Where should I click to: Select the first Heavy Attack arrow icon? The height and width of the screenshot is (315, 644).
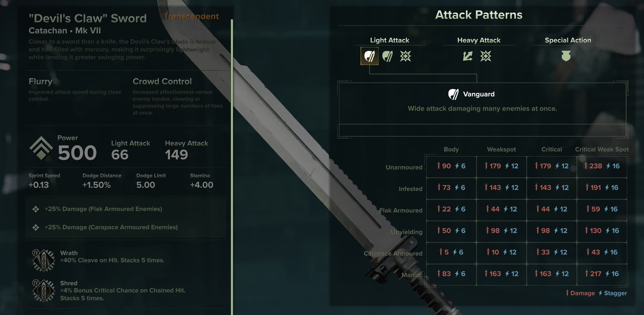click(x=468, y=56)
